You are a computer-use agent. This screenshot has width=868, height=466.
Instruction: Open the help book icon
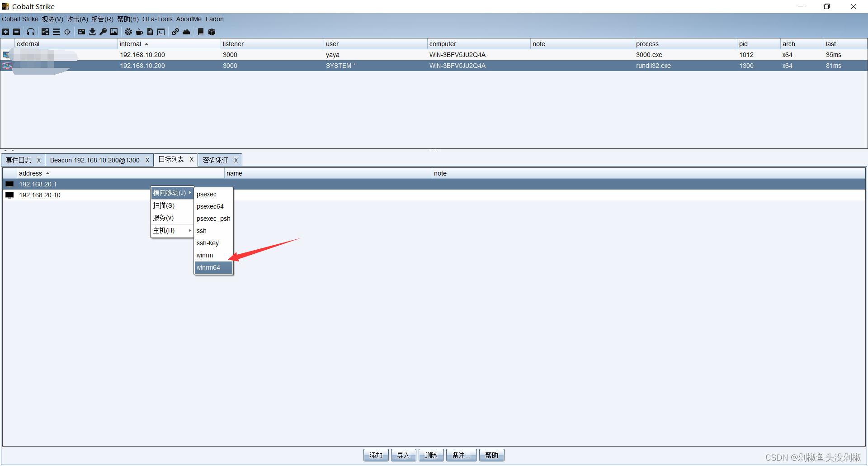click(x=201, y=32)
